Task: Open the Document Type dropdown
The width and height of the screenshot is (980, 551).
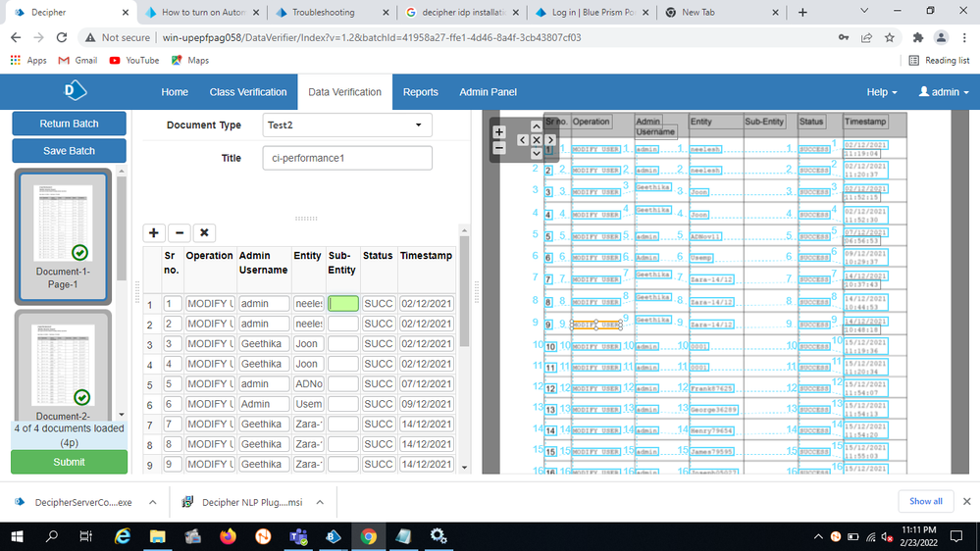Action: tap(347, 125)
